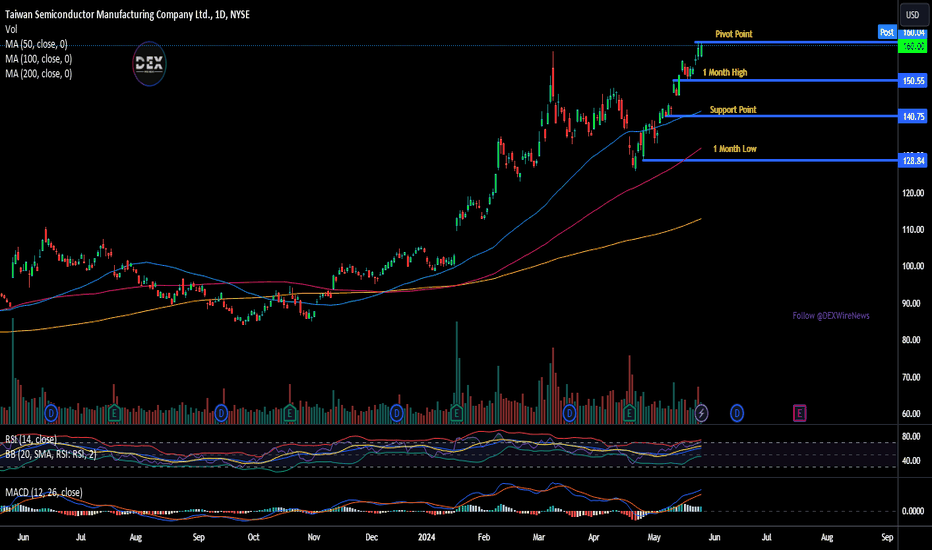Click the green 160.00 last price tag

pyautogui.click(x=912, y=46)
